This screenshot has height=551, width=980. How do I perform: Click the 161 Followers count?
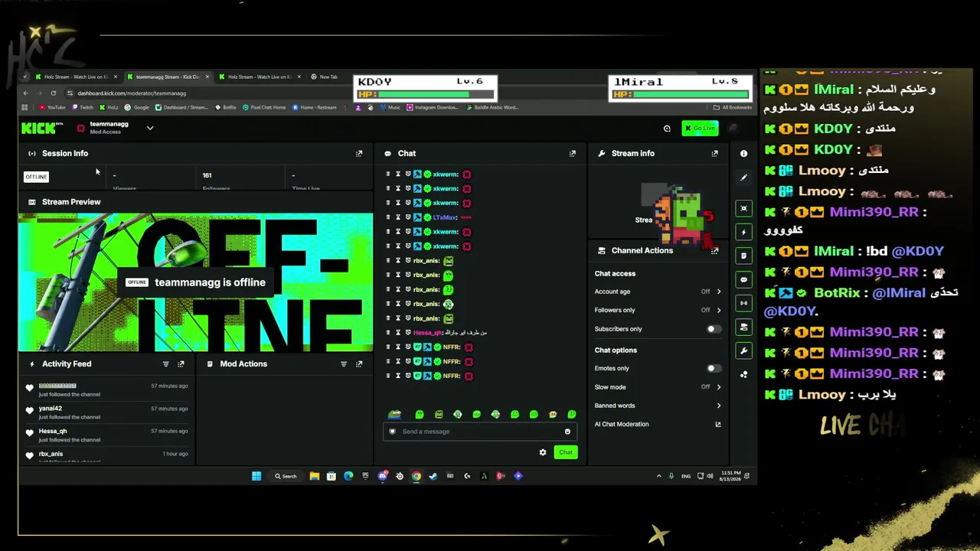(207, 175)
